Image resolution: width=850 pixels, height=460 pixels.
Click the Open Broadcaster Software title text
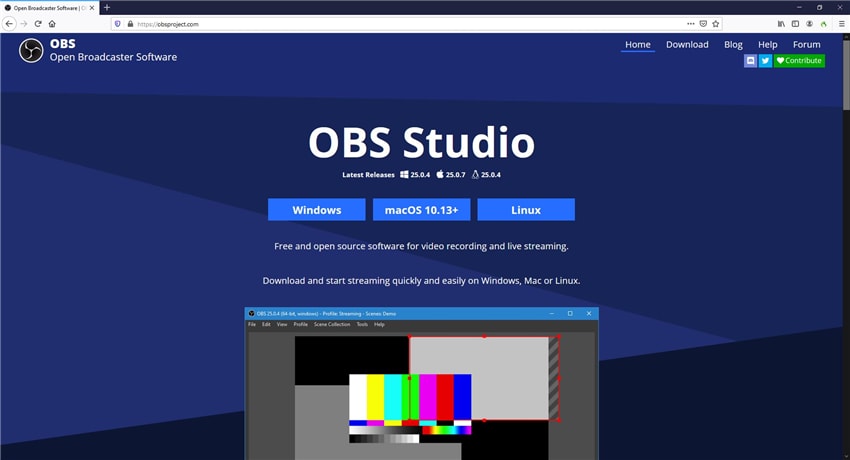point(113,57)
